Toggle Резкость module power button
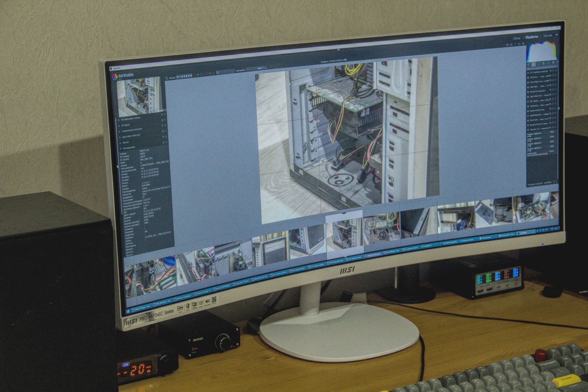Viewport: 588px width, 392px height. pyautogui.click(x=528, y=92)
